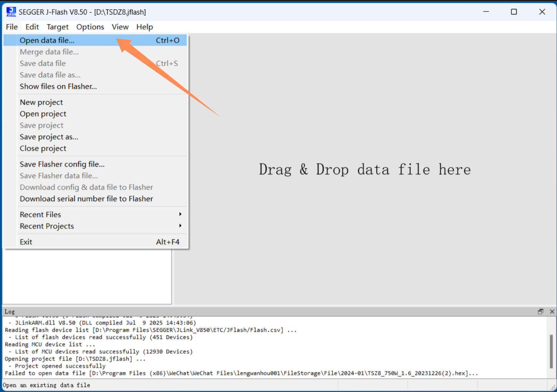The image size is (557, 392).
Task: Undock the Log panel
Action: (x=540, y=311)
